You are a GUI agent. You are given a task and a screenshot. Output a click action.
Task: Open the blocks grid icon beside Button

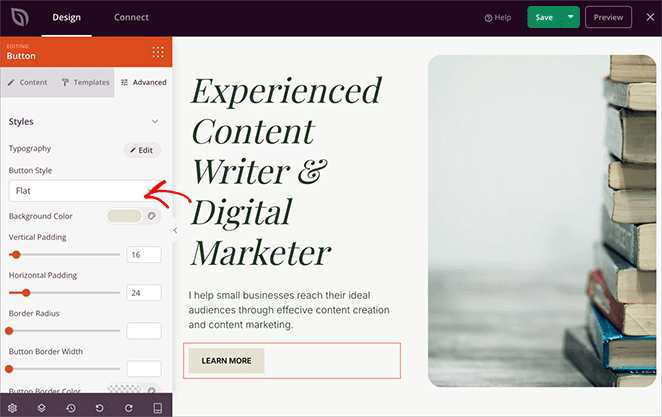point(157,52)
